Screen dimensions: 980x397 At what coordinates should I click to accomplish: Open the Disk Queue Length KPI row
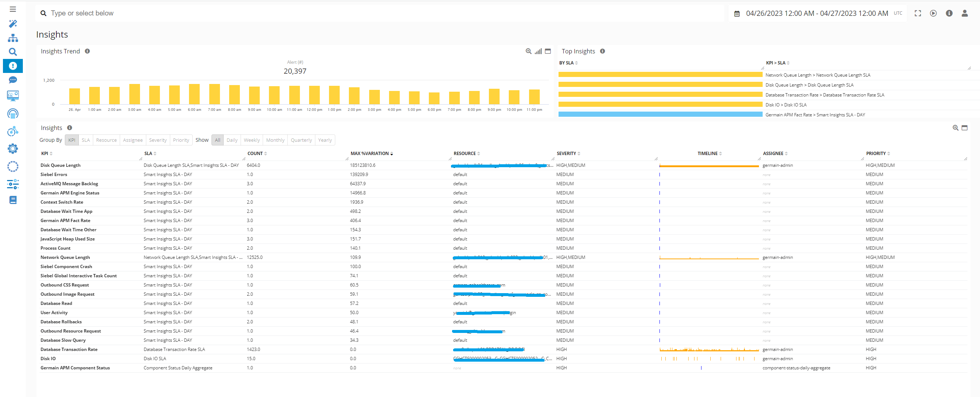(60, 165)
